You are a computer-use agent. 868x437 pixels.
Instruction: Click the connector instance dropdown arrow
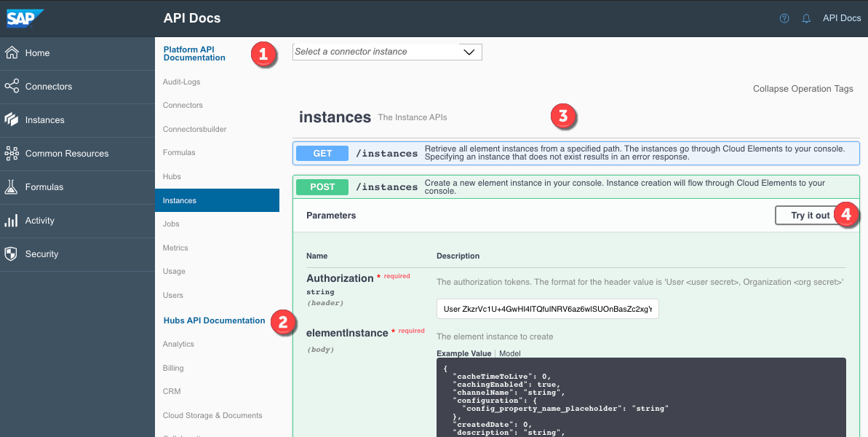coord(469,52)
